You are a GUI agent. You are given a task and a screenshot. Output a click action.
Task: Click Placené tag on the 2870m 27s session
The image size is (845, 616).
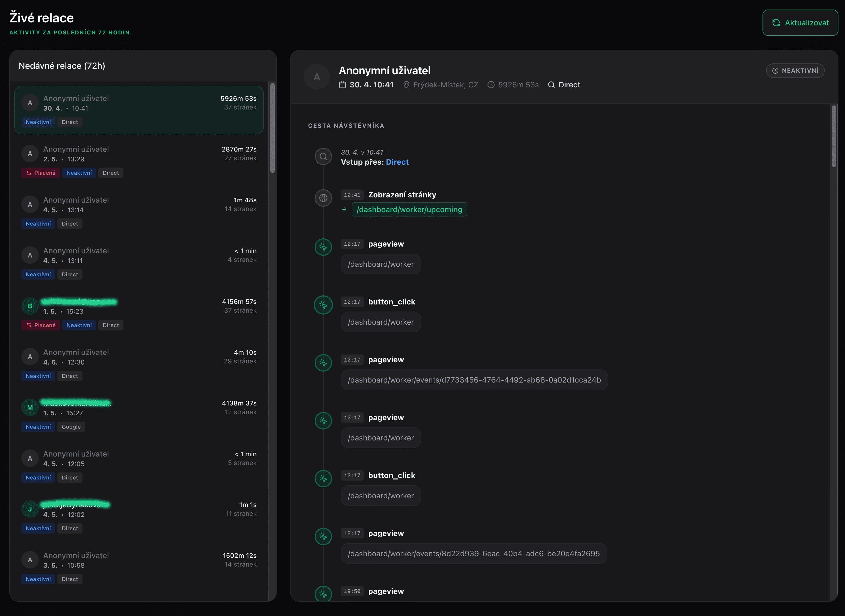(x=41, y=173)
